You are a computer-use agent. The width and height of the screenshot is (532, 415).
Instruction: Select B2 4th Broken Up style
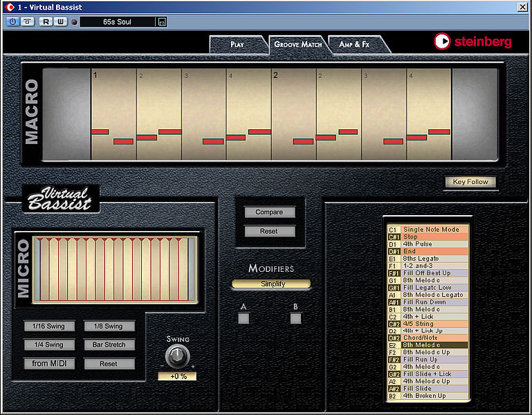[428, 396]
